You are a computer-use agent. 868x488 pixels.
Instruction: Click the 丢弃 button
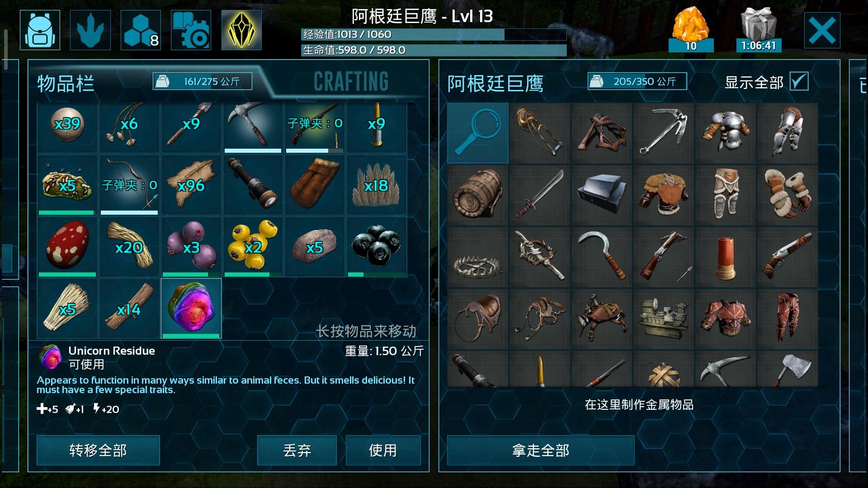pos(297,450)
